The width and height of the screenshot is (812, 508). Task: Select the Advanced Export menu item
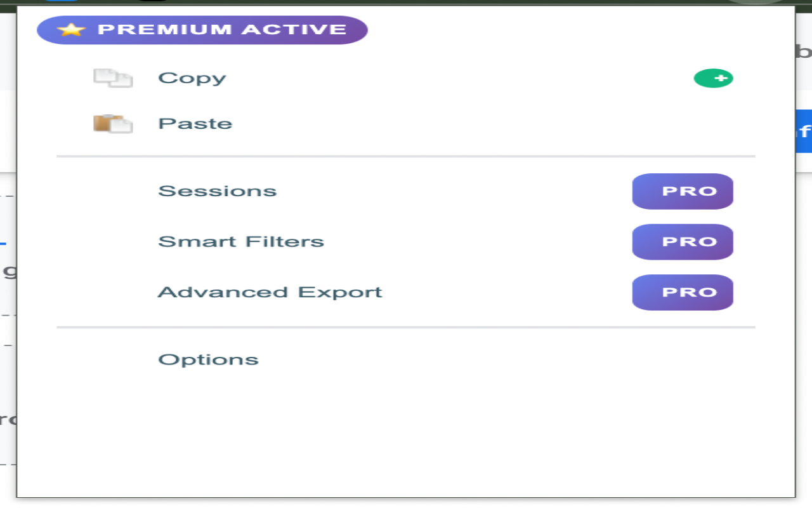pyautogui.click(x=270, y=292)
